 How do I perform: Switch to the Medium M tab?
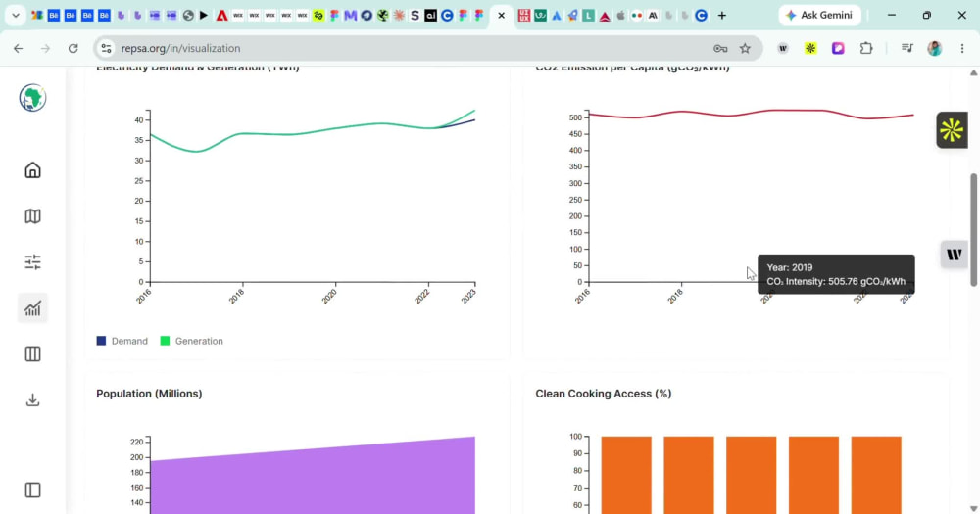tap(350, 15)
